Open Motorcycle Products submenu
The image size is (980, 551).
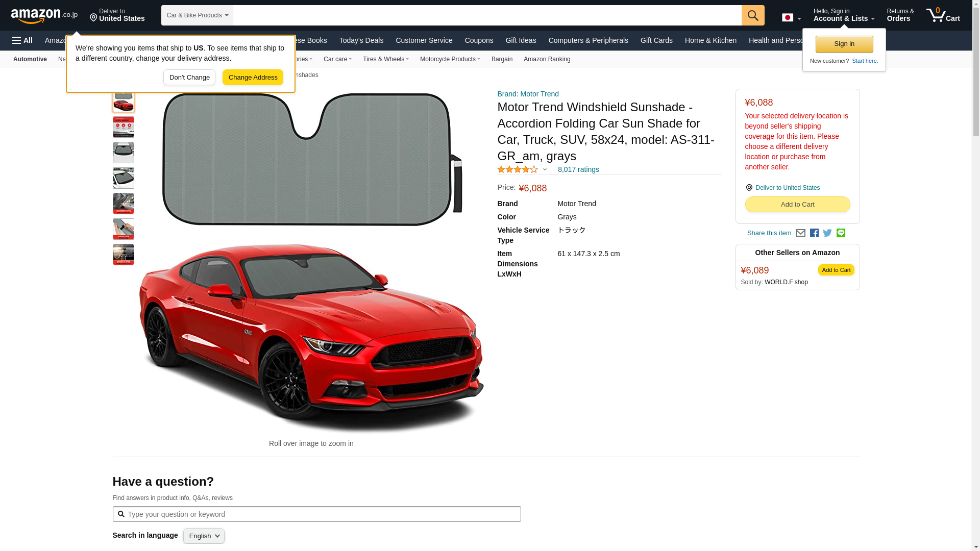450,59
